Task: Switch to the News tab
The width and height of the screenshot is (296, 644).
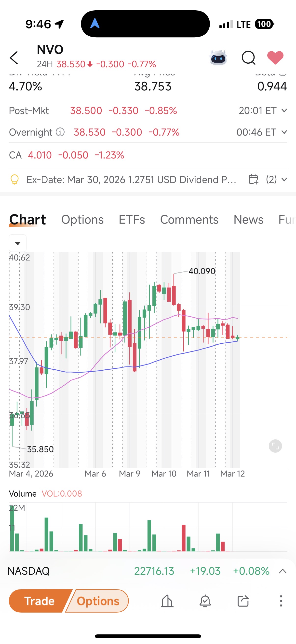Action: (249, 220)
